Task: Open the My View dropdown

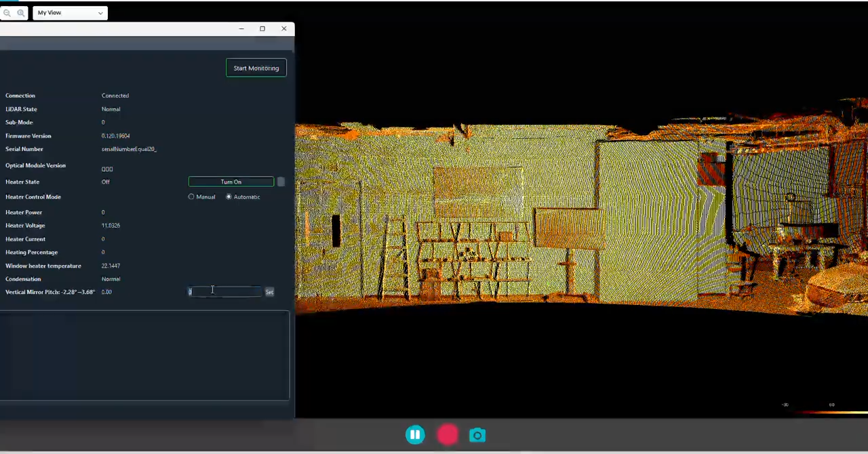Action: click(x=70, y=13)
